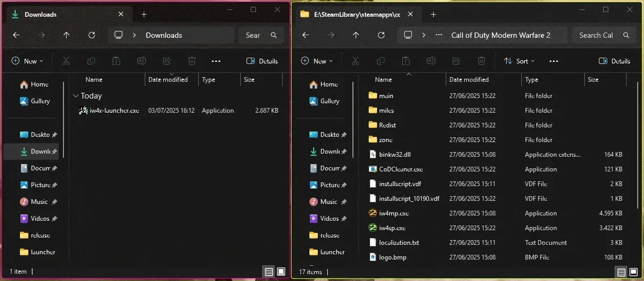
Task: Go back in Downloads window
Action: 16,35
